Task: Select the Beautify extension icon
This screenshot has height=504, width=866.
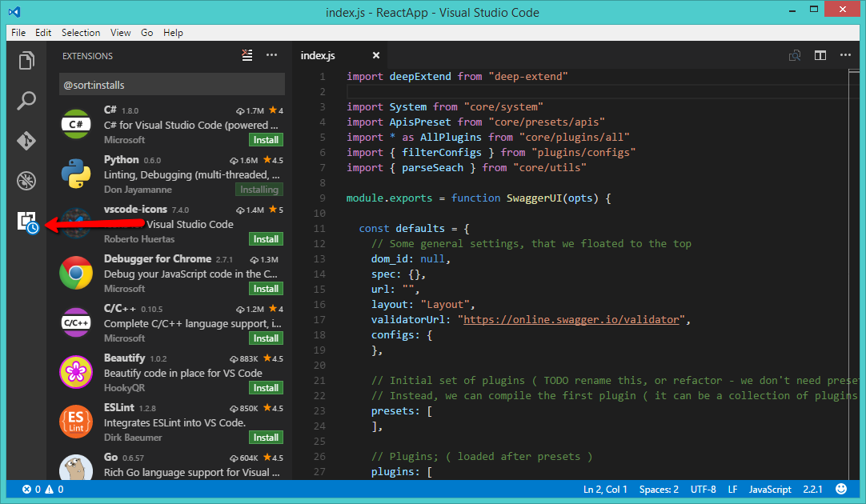Action: click(76, 372)
